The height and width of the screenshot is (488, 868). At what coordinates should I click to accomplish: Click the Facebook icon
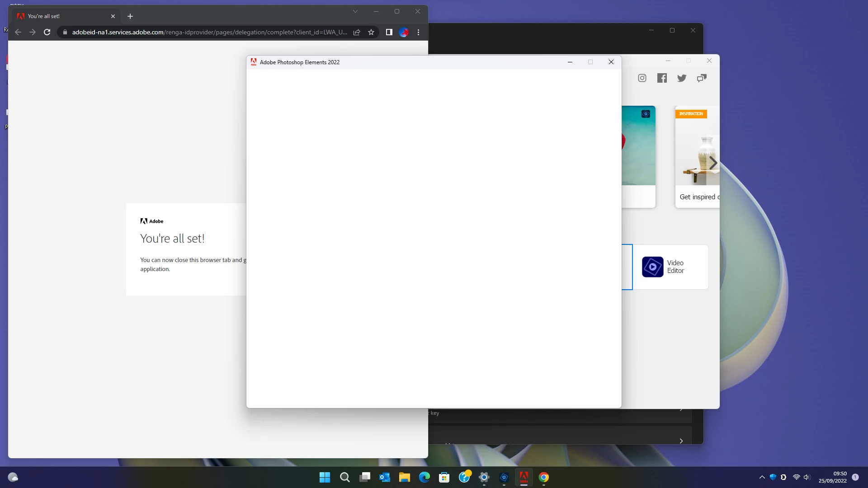[662, 78]
